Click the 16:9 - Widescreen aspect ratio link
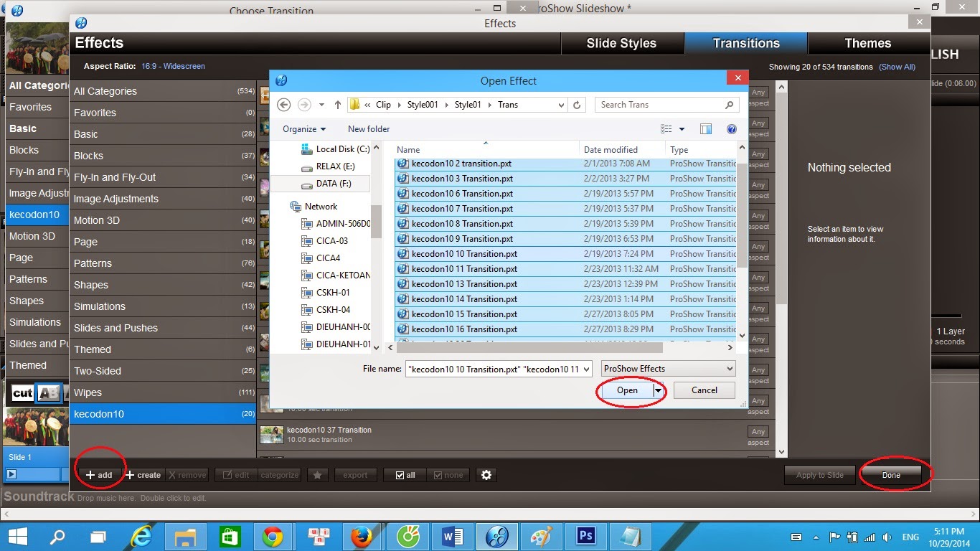Viewport: 980px width, 551px height. point(173,66)
